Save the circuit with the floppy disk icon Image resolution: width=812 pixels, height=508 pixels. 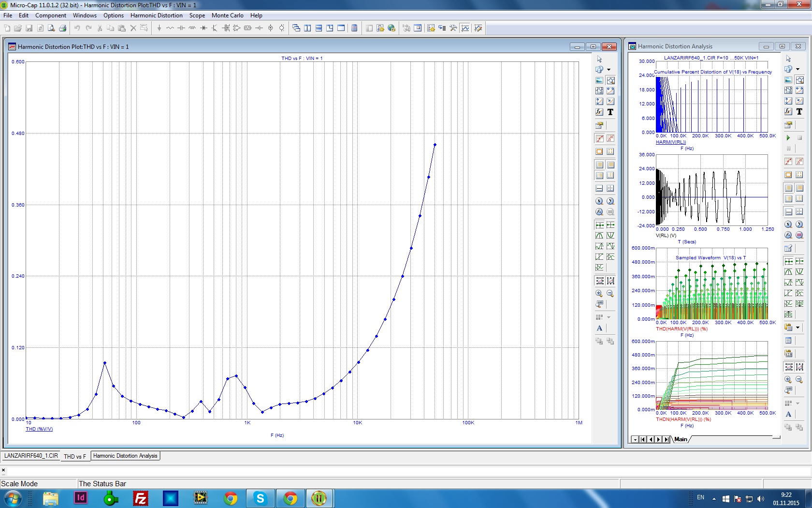tap(29, 28)
